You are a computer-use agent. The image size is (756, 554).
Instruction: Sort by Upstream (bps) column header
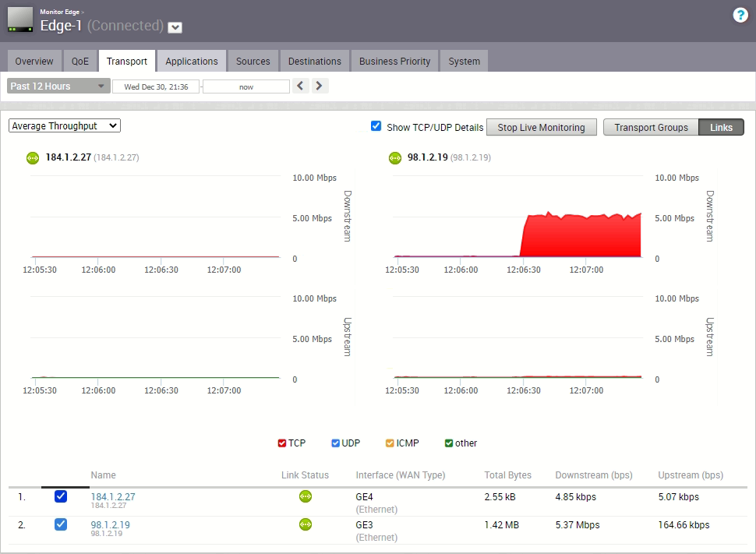[x=691, y=475]
